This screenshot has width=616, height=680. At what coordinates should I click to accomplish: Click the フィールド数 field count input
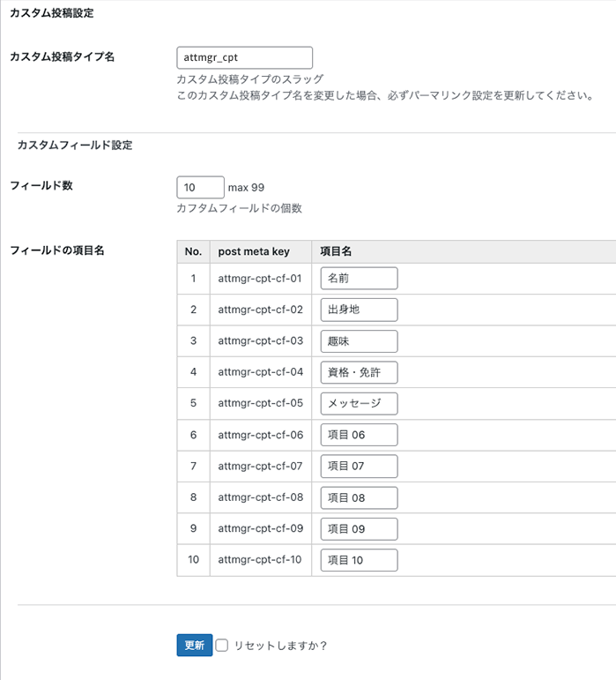[200, 187]
